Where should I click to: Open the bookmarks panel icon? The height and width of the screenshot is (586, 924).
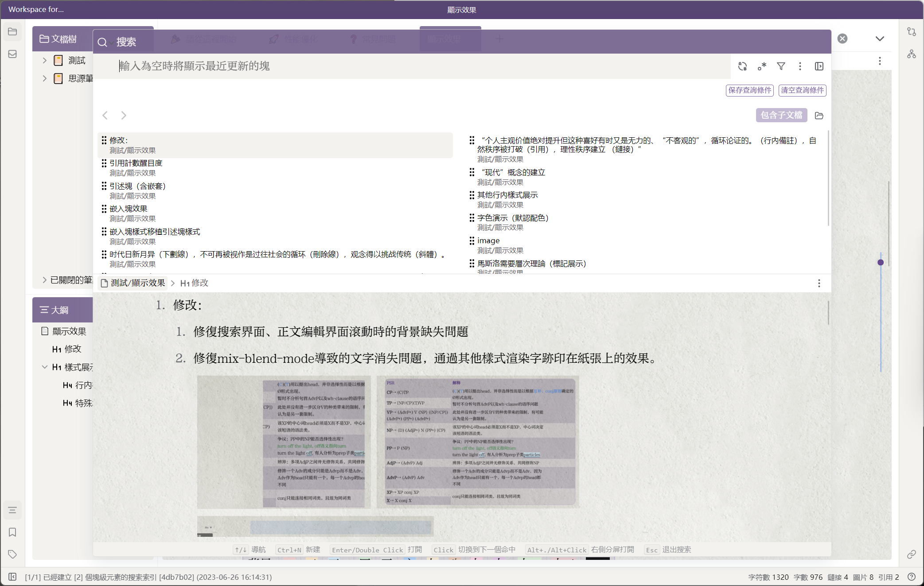(x=12, y=532)
